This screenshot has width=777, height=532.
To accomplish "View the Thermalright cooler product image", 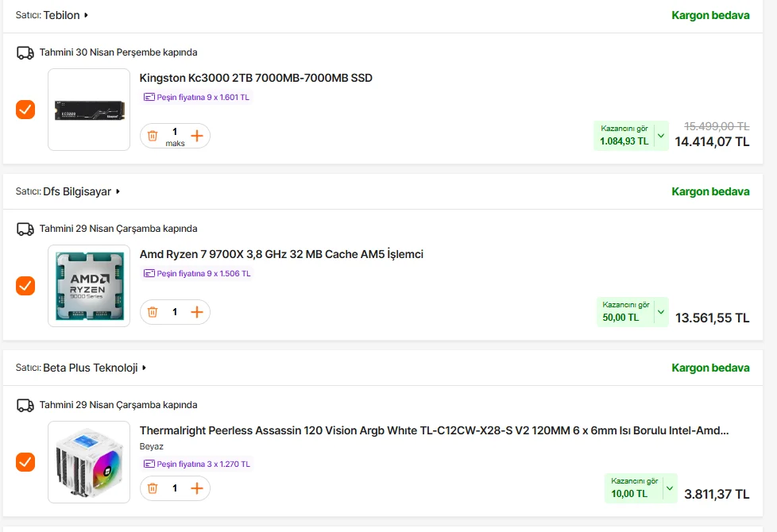I will 89,461.
